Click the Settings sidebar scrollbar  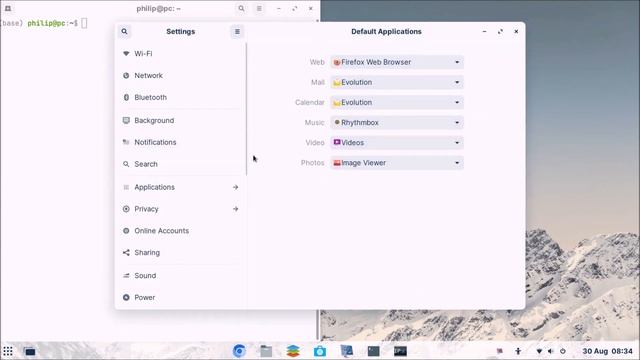[x=247, y=109]
